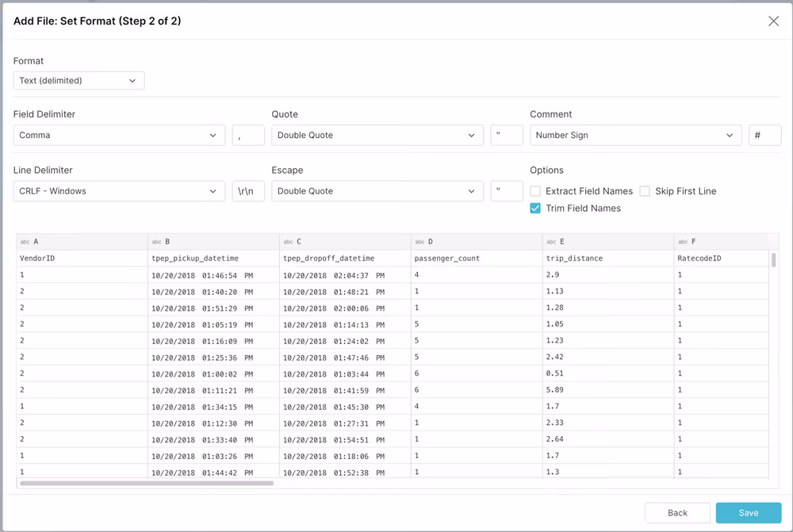Click the Save button
793x532 pixels.
click(x=749, y=513)
